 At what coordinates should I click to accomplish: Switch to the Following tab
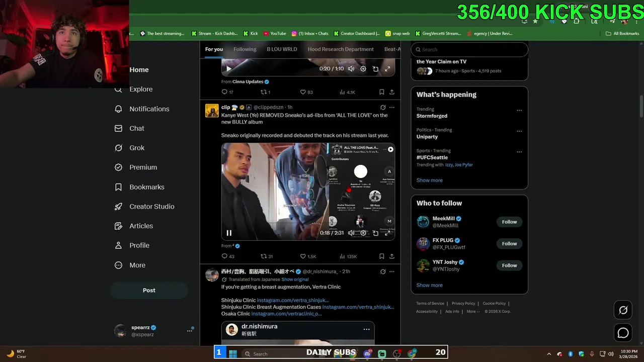(245, 49)
